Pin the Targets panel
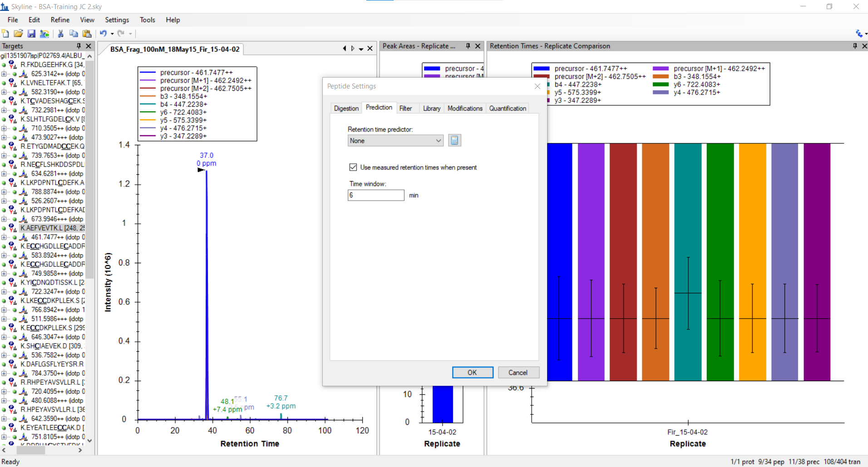The width and height of the screenshot is (868, 467). click(79, 46)
